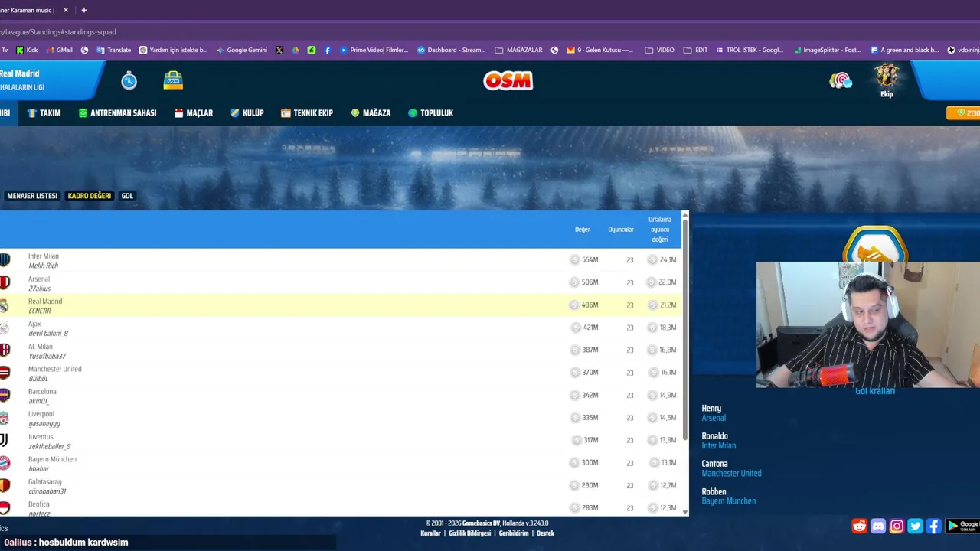Open the TOPLULUK menu

tap(430, 112)
